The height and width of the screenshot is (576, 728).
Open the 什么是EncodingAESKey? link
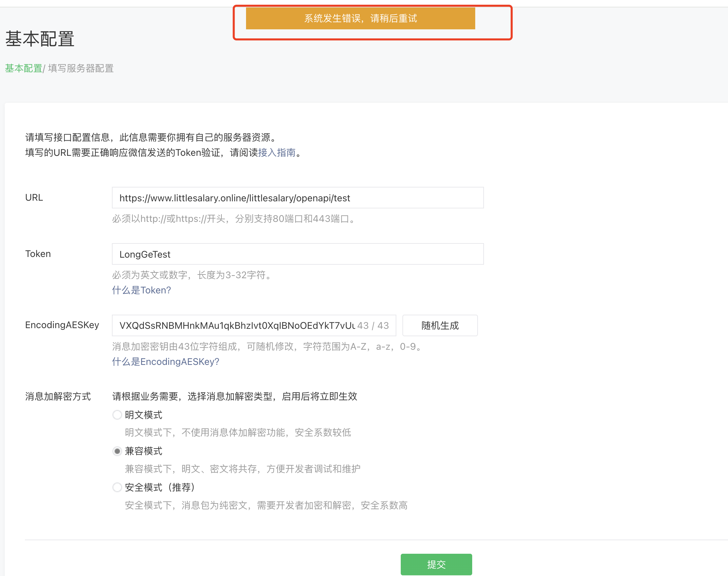[x=165, y=362]
